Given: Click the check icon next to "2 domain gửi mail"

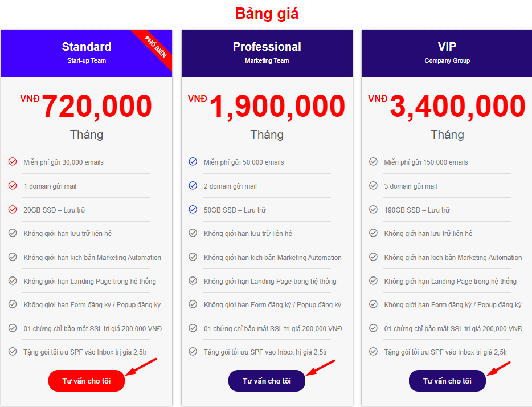Looking at the screenshot, I should click(193, 185).
